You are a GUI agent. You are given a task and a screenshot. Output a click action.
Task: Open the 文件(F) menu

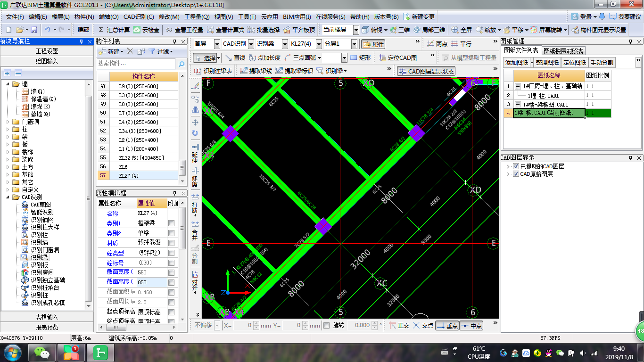point(15,16)
